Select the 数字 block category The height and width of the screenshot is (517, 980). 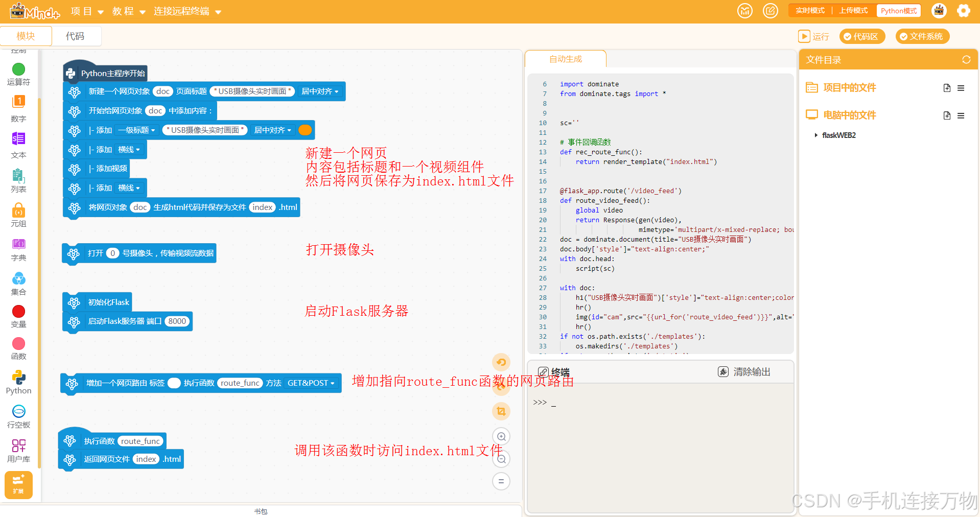(x=18, y=109)
